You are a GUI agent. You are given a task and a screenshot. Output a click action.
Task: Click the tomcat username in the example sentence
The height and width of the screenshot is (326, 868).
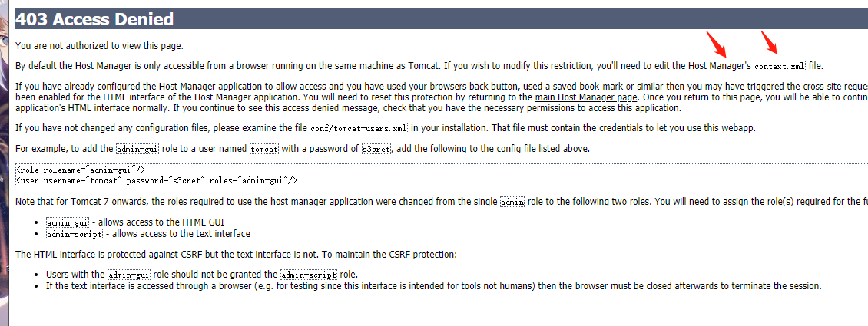(x=264, y=149)
